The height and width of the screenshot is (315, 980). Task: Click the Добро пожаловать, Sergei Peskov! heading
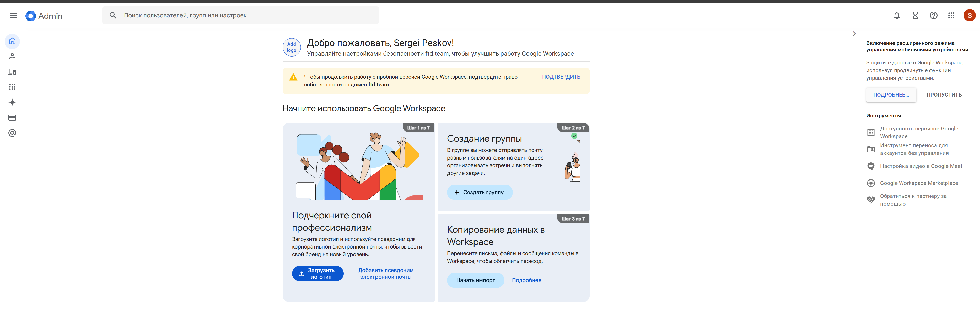[x=380, y=43]
